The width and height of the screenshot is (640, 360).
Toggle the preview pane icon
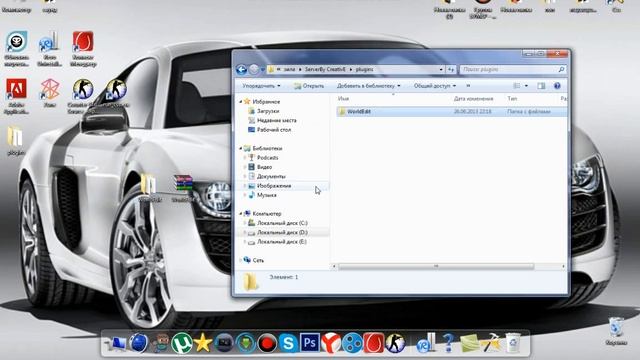pyautogui.click(x=541, y=86)
